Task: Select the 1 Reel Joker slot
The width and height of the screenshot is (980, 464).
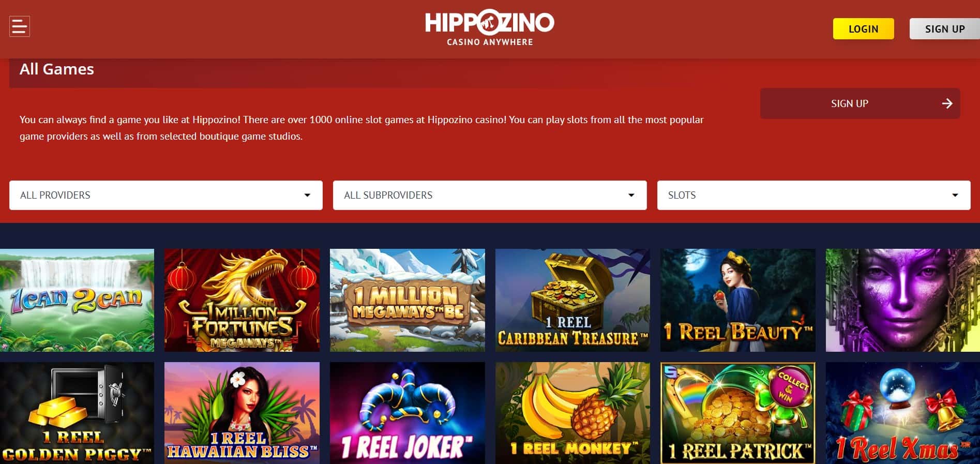Action: pyautogui.click(x=408, y=413)
